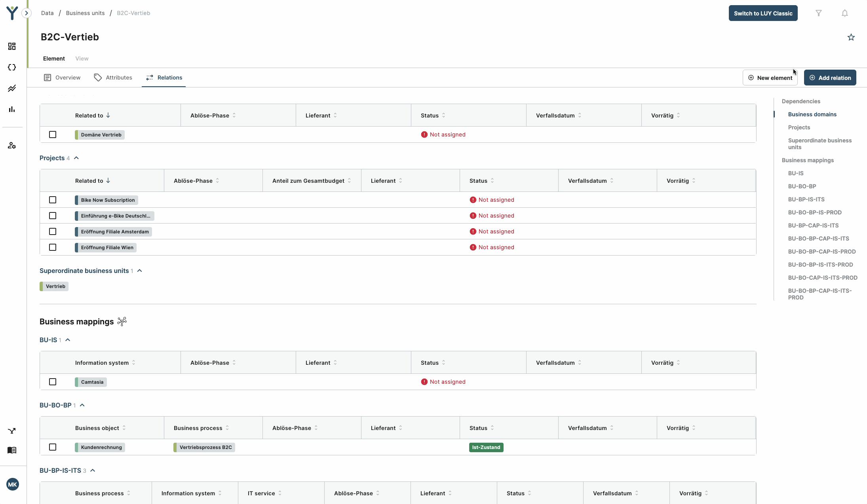Screen dimensions: 867x504
Task: Open the user management icon in the sidebar
Action: (12, 145)
